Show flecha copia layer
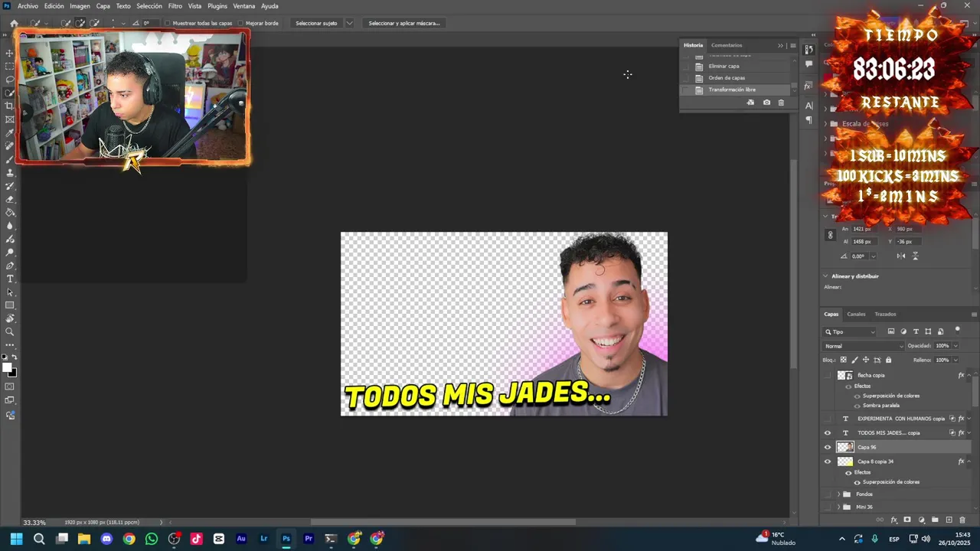Image resolution: width=980 pixels, height=551 pixels. [x=827, y=375]
